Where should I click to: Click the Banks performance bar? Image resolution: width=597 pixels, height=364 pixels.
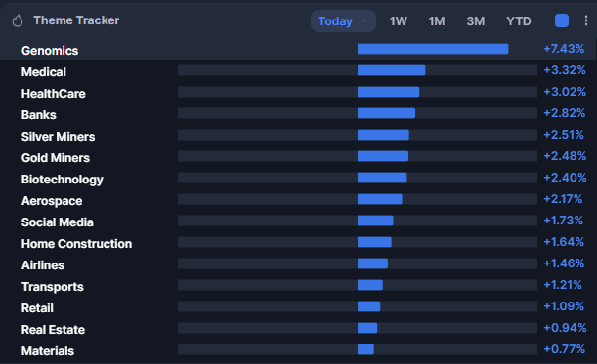click(387, 113)
